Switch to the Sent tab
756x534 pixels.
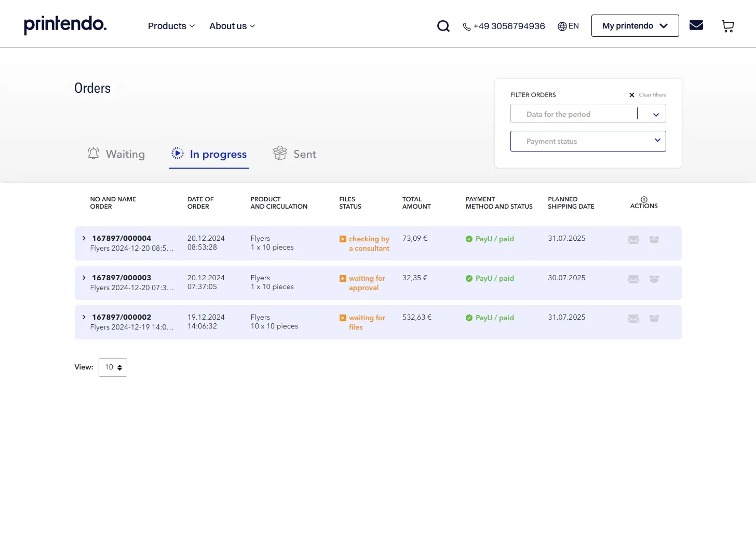[x=294, y=154]
